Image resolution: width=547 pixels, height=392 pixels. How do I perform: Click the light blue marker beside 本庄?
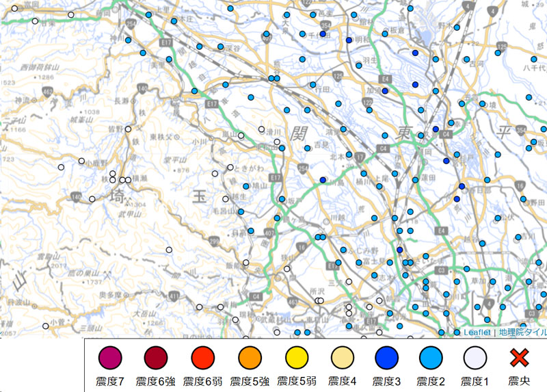pyautogui.click(x=174, y=21)
